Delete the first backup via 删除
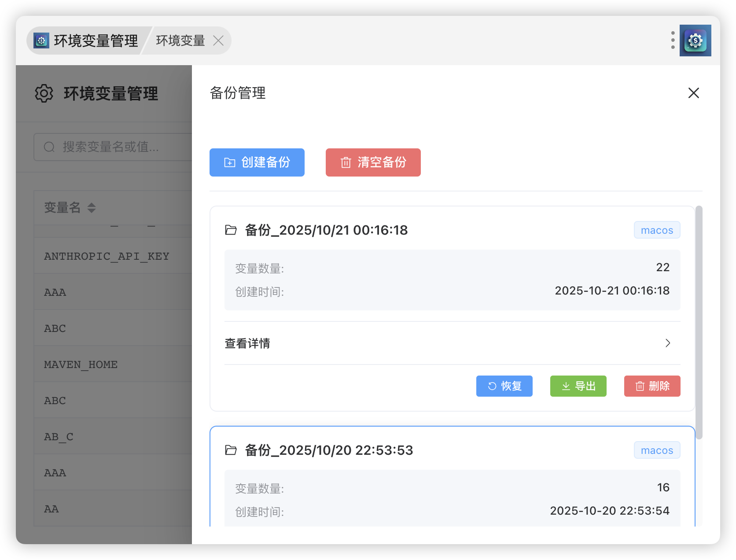 coord(652,386)
